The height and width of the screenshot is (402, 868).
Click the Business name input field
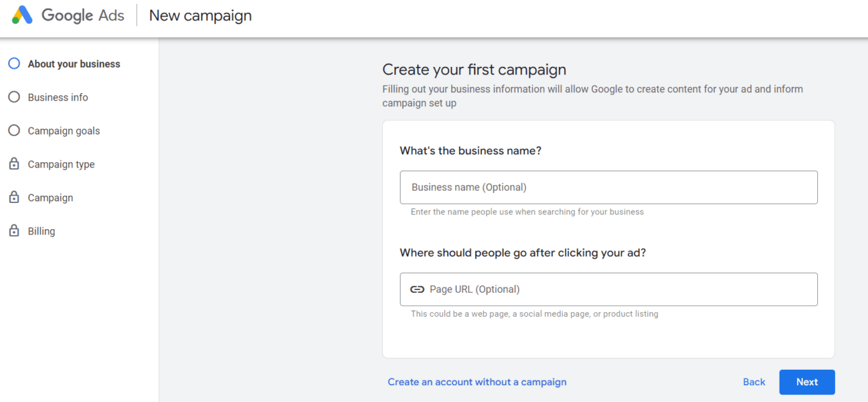pos(608,187)
